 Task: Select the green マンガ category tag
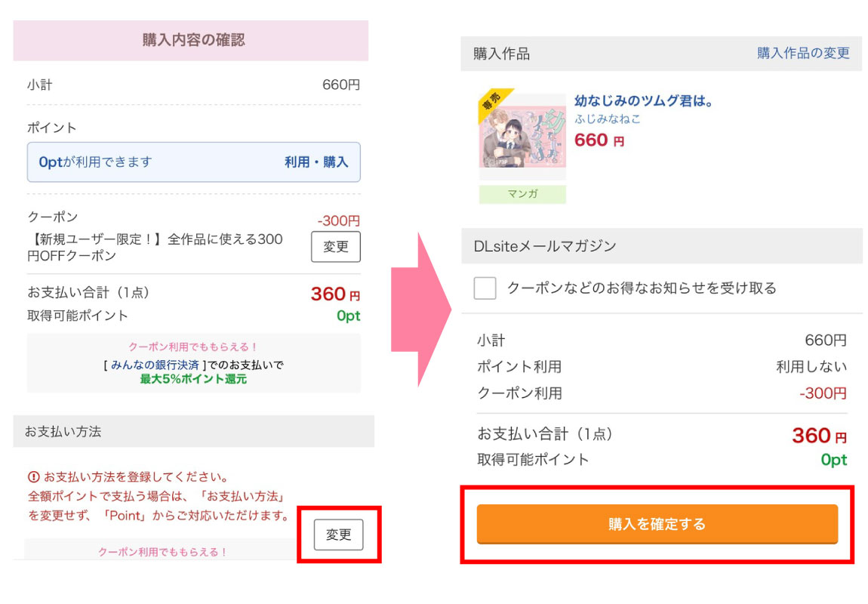[x=522, y=194]
